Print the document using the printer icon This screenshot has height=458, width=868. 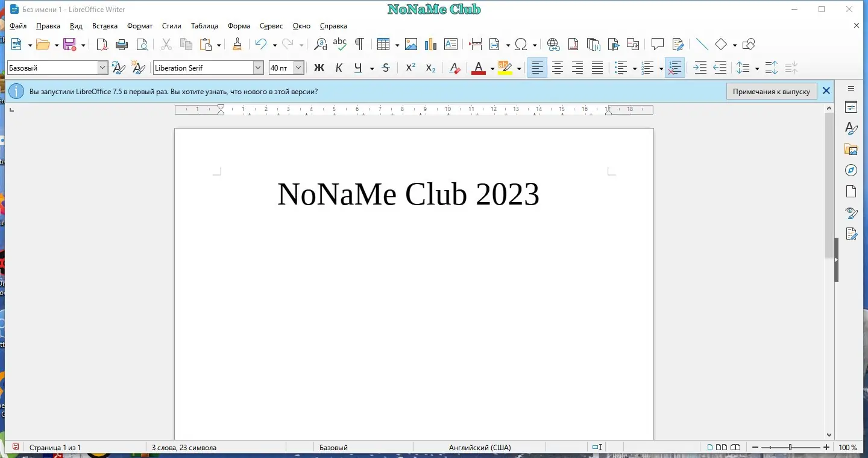(x=122, y=44)
